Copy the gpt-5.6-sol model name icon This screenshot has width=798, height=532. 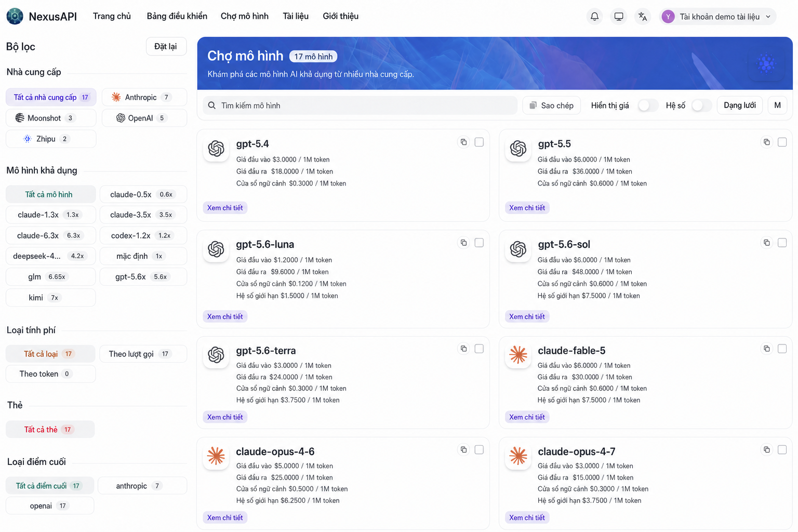tap(766, 243)
